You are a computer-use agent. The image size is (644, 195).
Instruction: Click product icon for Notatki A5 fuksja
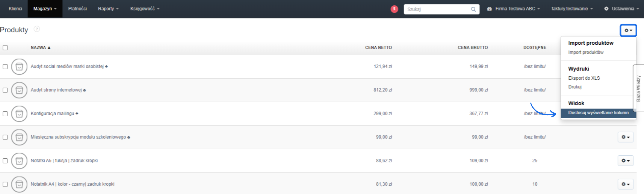(x=19, y=161)
